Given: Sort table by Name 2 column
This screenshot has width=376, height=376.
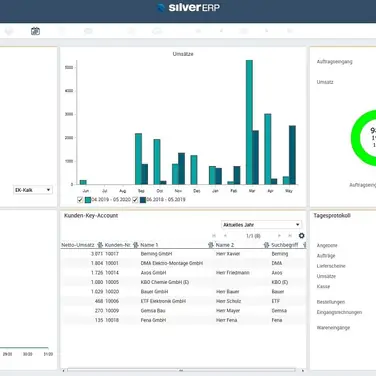Looking at the screenshot, I should pos(225,245).
